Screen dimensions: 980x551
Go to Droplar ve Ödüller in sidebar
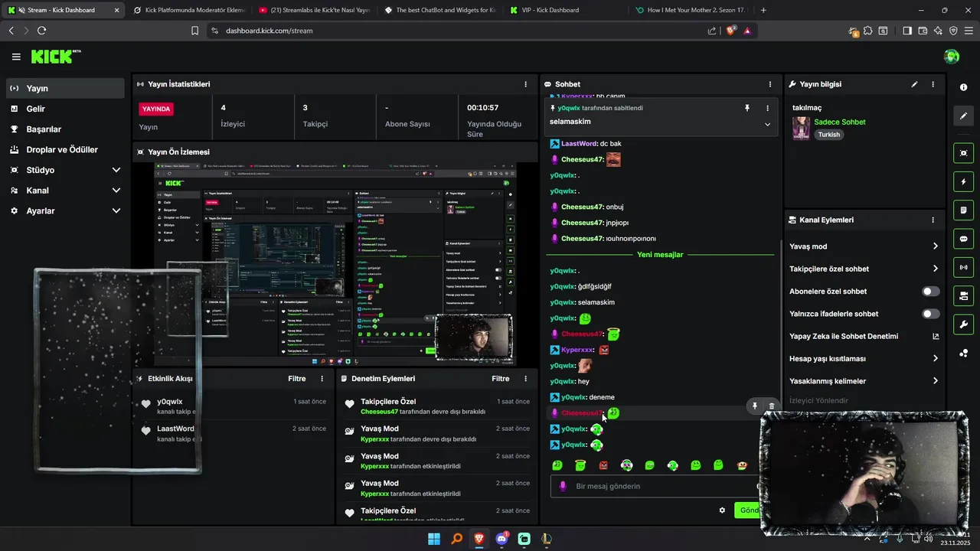tap(65, 150)
